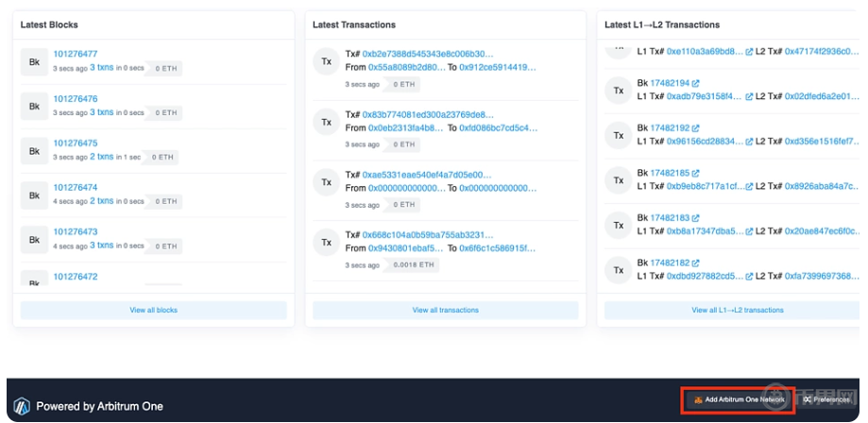This screenshot has height=423, width=868.
Task: Click the Add Arbitrum One Network button
Action: point(737,400)
